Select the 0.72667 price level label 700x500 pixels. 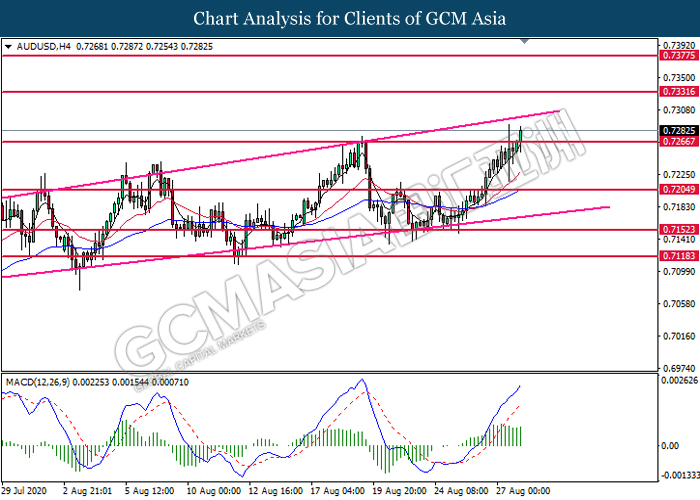tap(679, 142)
